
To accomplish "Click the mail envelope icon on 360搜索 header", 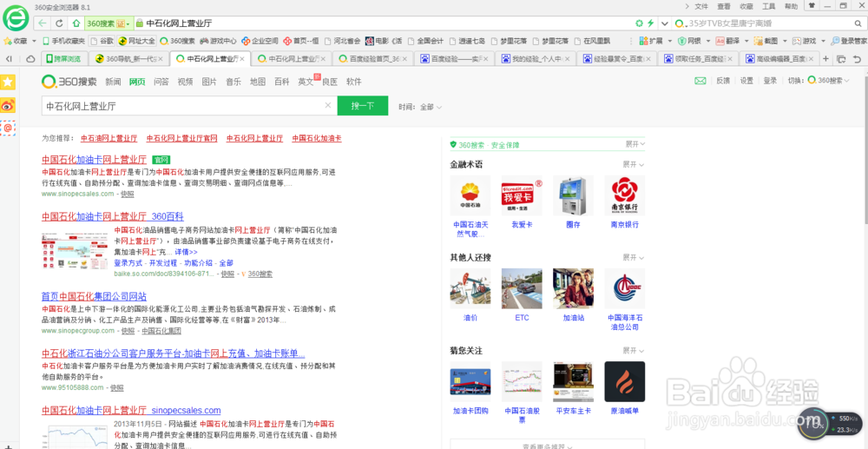I will click(x=700, y=81).
